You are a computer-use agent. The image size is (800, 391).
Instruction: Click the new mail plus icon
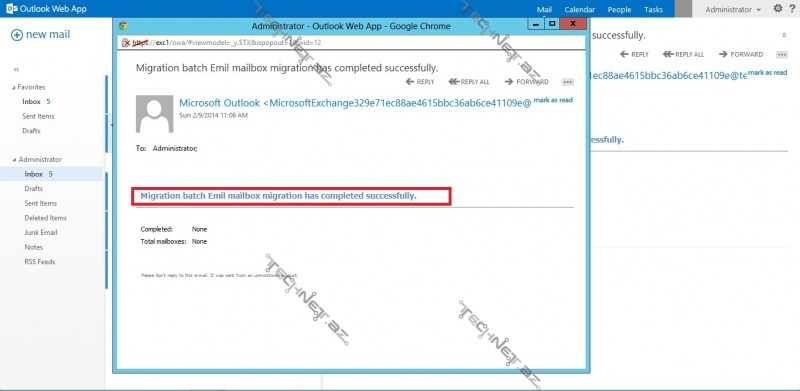[17, 35]
